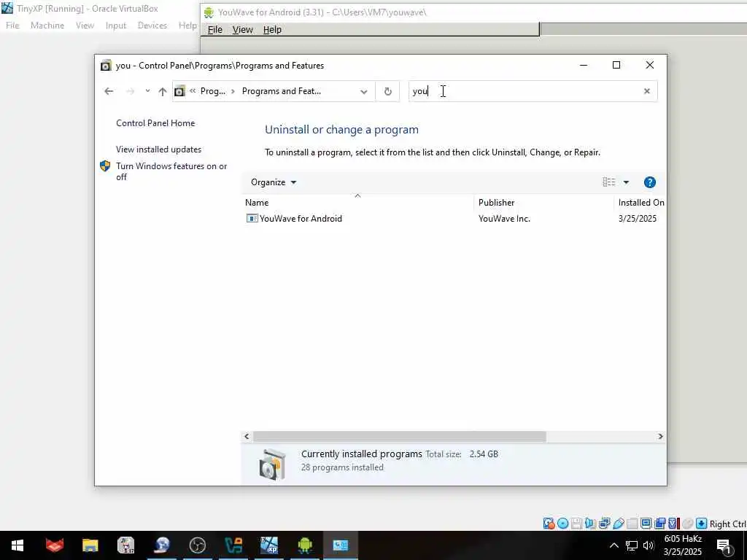Click the VirtualBox display status icon
This screenshot has width=747, height=560.
[646, 524]
